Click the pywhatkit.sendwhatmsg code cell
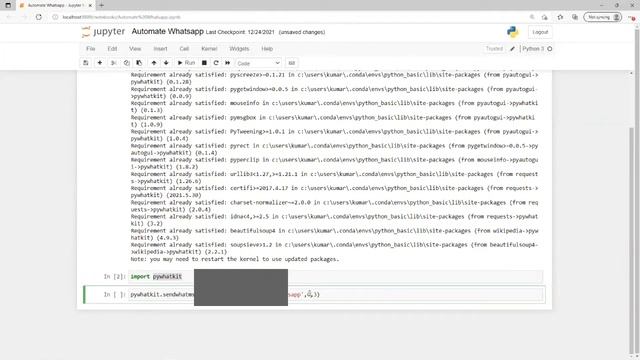 (x=336, y=295)
